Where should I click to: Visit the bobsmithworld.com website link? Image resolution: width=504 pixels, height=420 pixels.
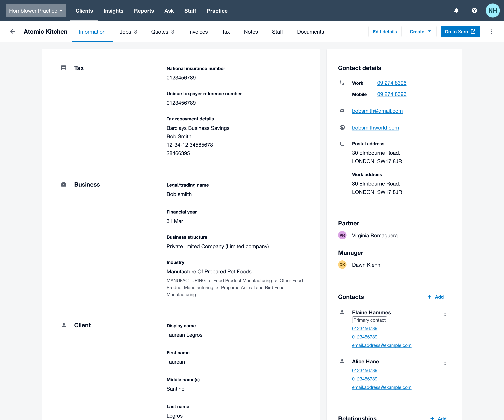[375, 128]
